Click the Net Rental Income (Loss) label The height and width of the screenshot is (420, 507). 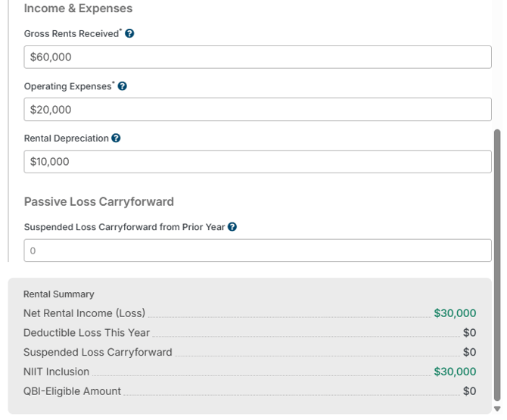point(85,313)
